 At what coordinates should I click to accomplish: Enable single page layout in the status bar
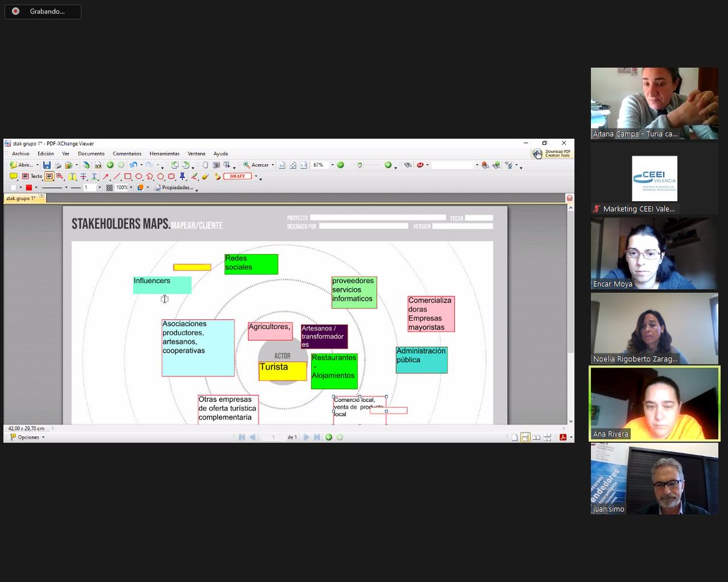pos(514,437)
